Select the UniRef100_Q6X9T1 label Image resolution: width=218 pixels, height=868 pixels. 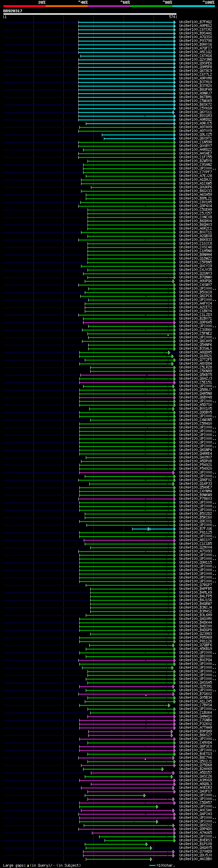[196, 138]
